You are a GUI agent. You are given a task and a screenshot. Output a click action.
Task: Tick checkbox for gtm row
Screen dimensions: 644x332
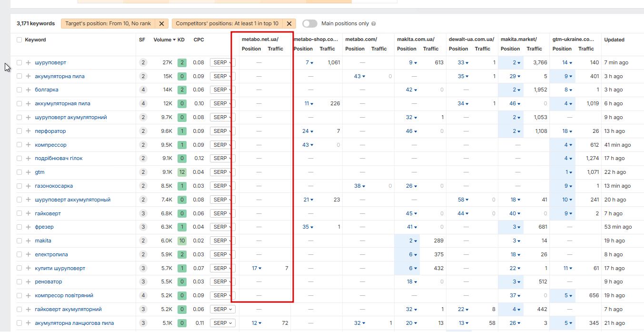[x=20, y=172]
